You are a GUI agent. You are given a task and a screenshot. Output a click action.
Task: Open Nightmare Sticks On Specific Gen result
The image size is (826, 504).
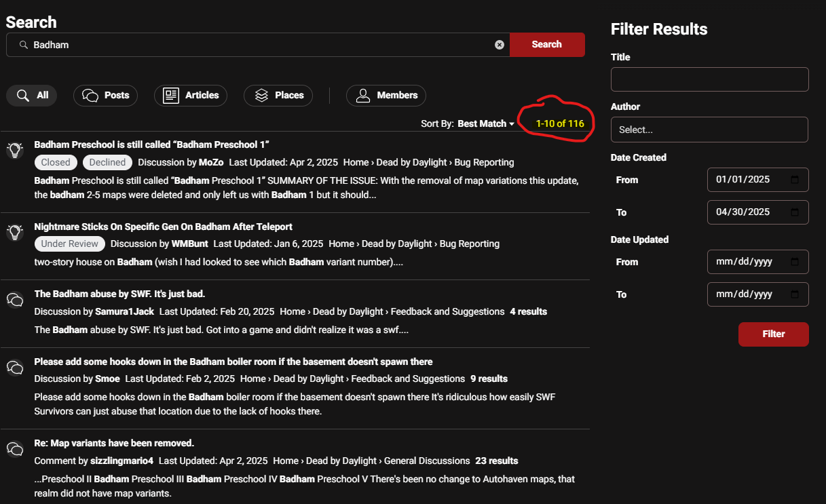tap(164, 227)
